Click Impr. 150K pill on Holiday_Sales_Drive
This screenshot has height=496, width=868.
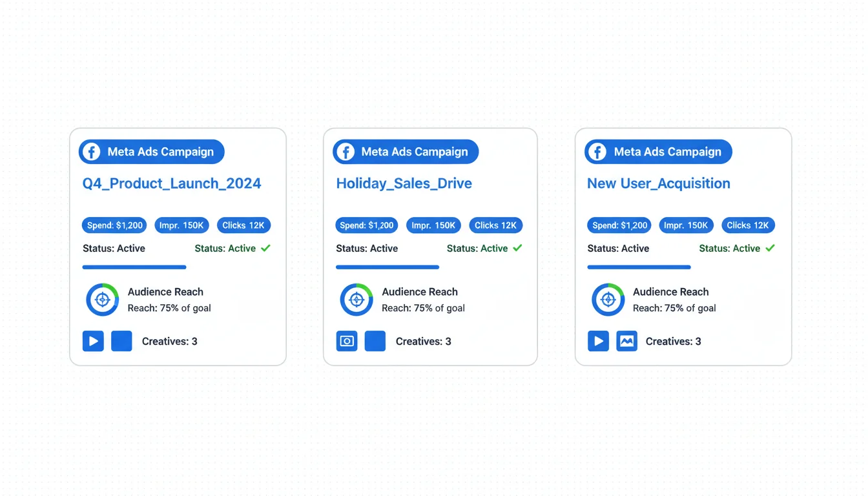433,225
